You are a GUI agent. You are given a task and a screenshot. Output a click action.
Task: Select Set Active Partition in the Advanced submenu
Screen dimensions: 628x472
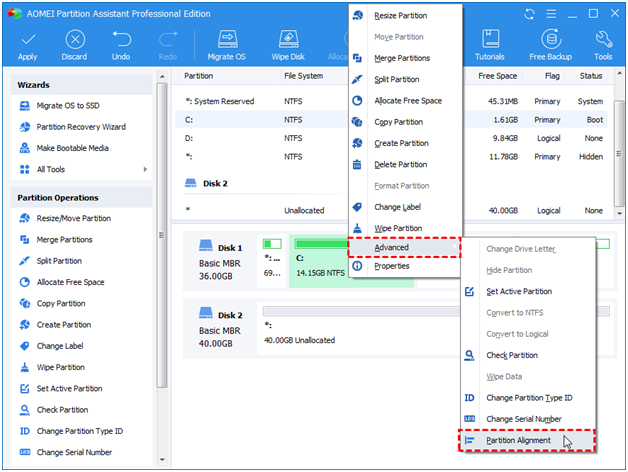click(x=528, y=292)
